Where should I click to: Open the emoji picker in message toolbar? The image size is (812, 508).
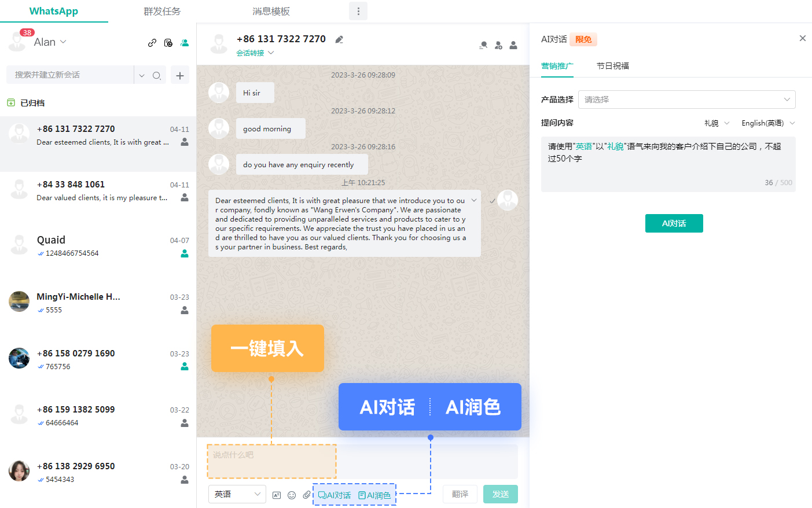click(292, 495)
